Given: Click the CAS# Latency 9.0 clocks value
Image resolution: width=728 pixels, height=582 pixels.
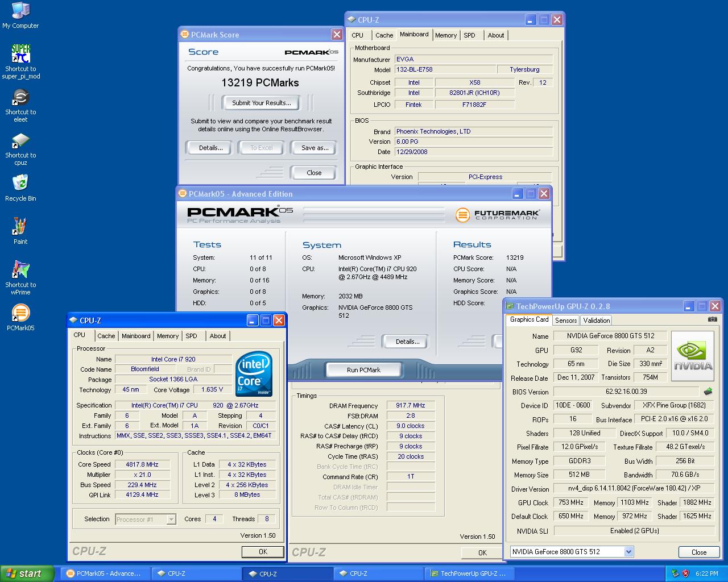Looking at the screenshot, I should point(411,426).
